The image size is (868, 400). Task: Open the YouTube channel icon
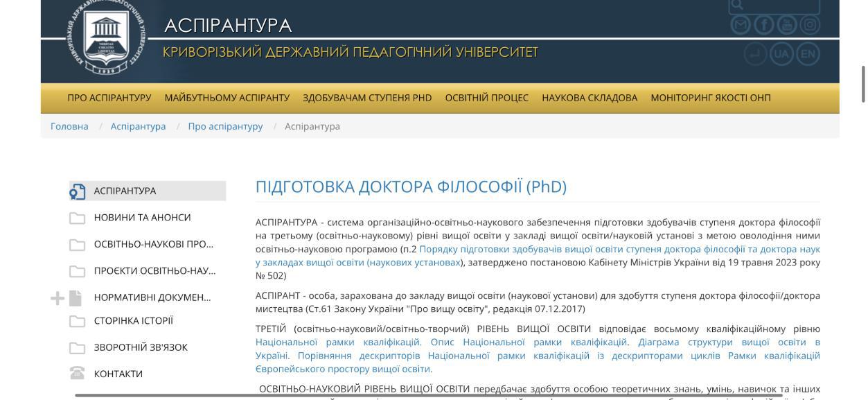coord(787,26)
